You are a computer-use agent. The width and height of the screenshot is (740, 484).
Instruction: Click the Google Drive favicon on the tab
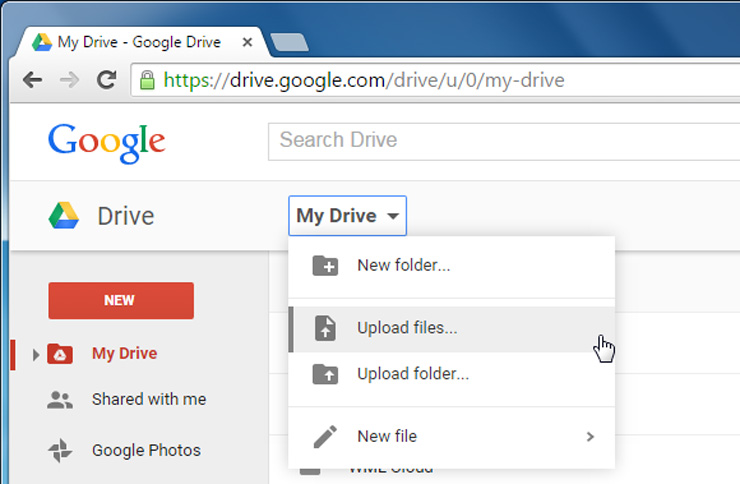point(42,42)
